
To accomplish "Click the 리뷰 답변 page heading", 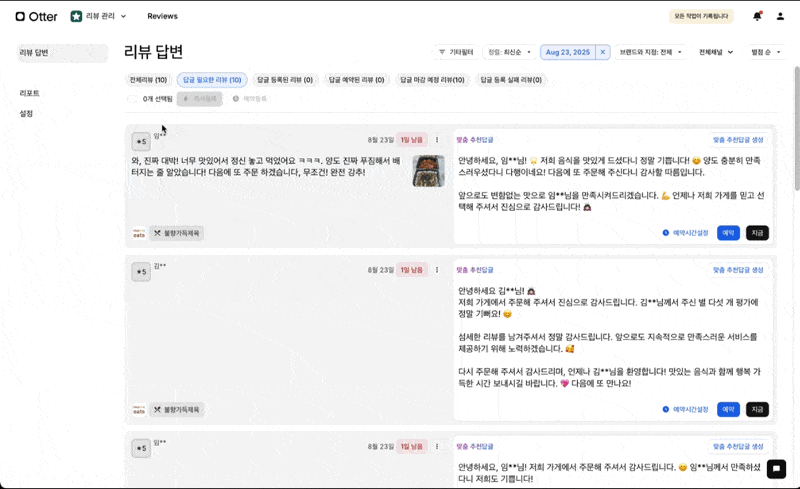I will [153, 52].
